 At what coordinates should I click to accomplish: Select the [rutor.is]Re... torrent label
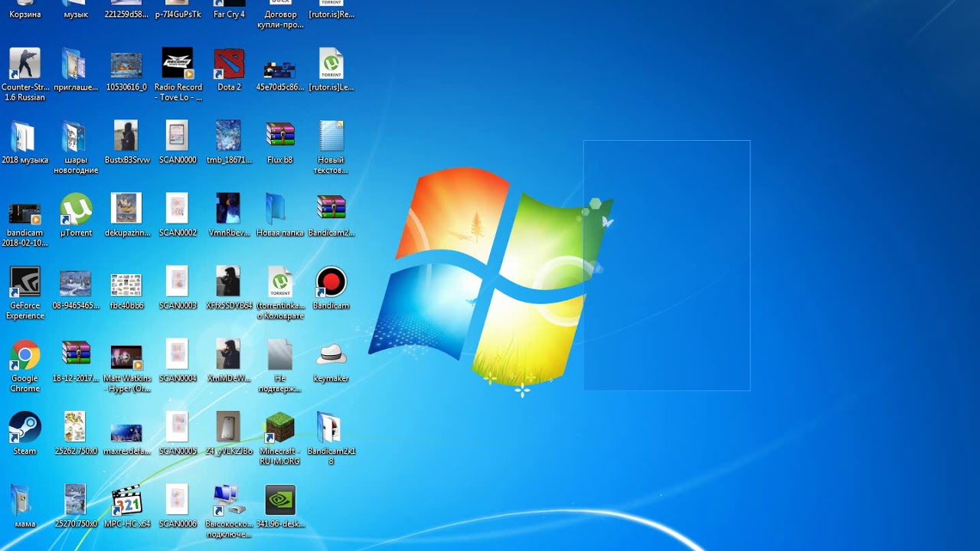tap(332, 15)
